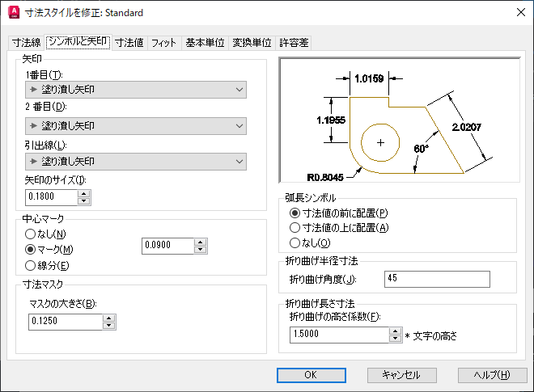Decrease 折り曲げの高さ係数 with down spinner
The image size is (534, 392).
[x=395, y=339]
